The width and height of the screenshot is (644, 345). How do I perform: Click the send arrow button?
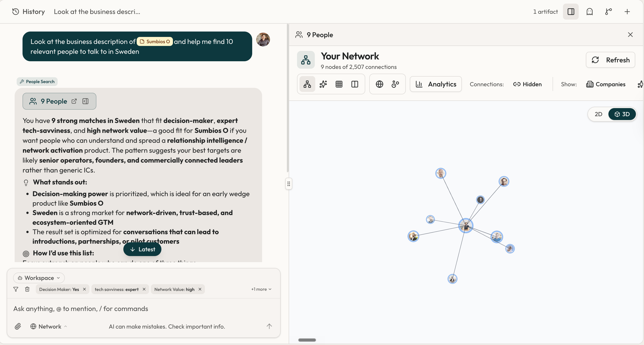[269, 326]
